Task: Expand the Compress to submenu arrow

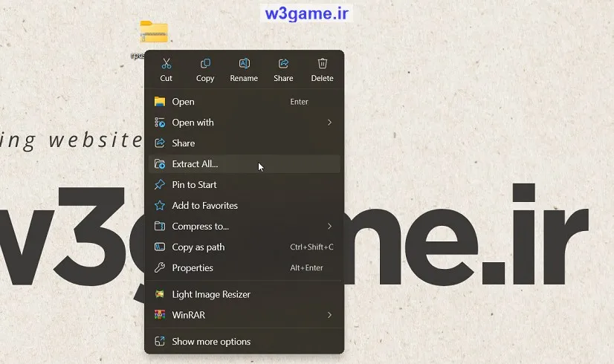Action: click(329, 227)
